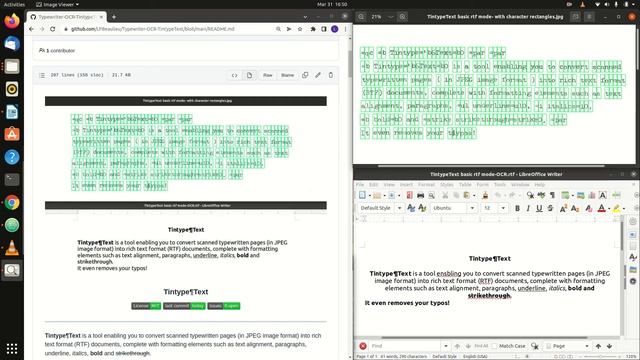Screen dimensions: 640x360
Task: Open Image Viewer zoom level dropdown
Action: [x=391, y=17]
